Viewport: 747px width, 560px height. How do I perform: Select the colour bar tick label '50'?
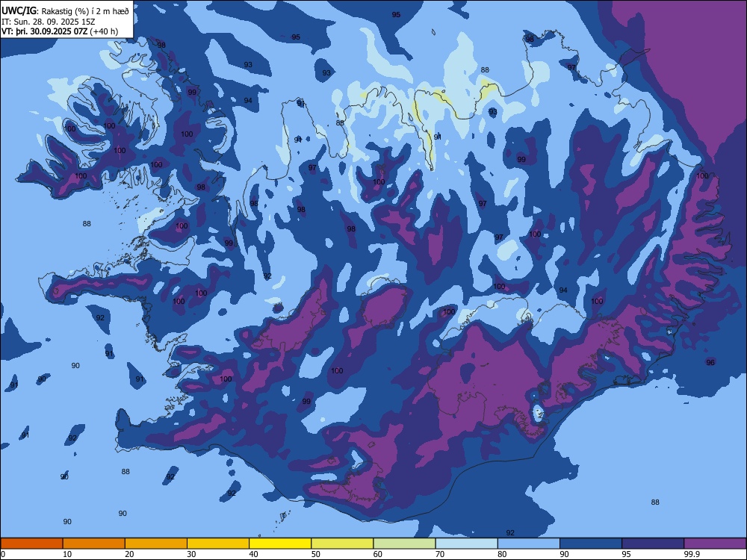[316, 554]
